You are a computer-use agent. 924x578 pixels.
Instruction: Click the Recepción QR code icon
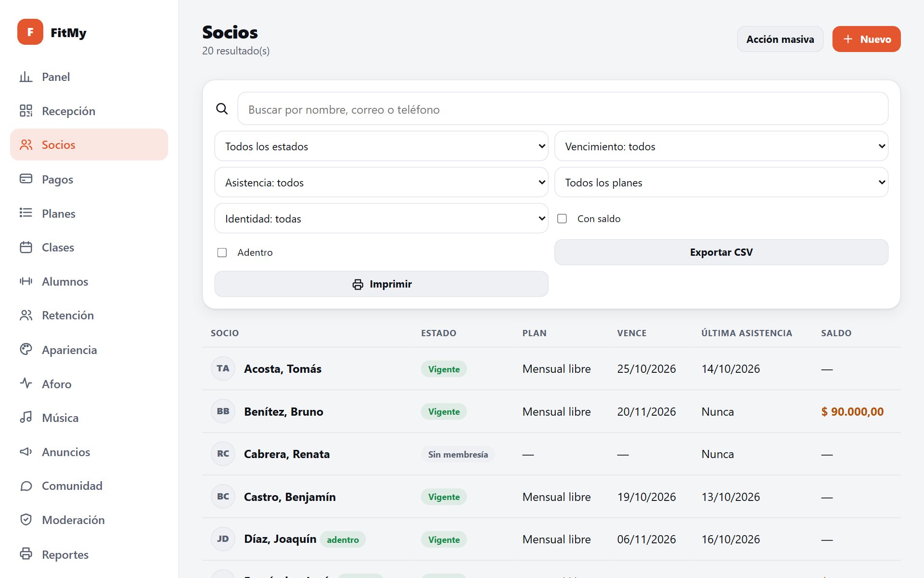click(x=26, y=111)
